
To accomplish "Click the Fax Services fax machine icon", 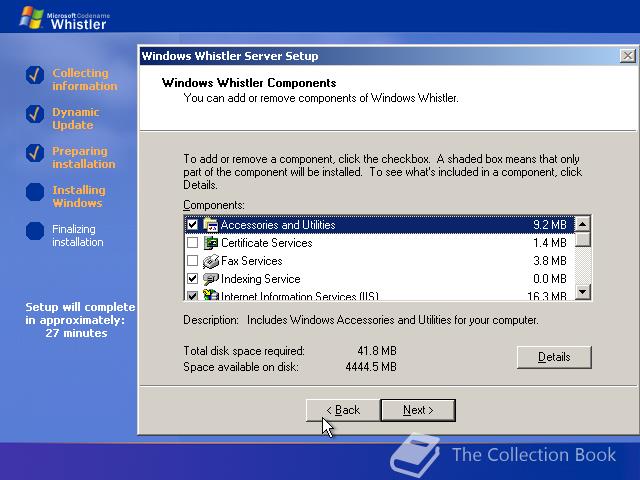I will pyautogui.click(x=211, y=261).
